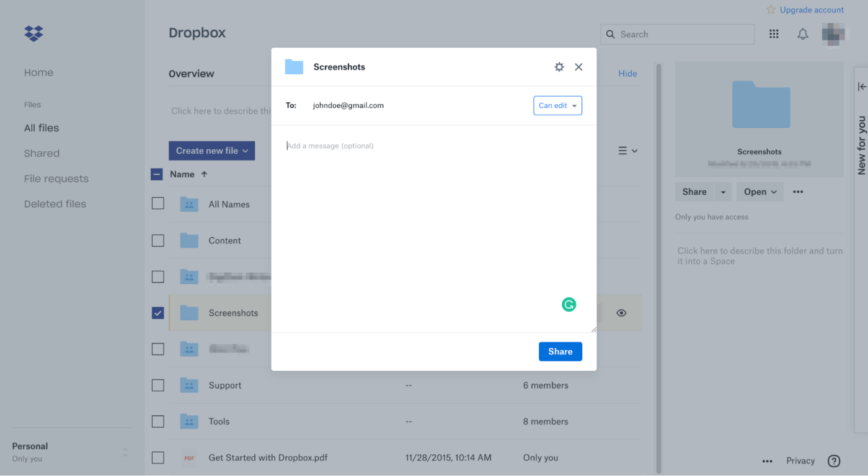
Task: Check the checkbox next to Support folder
Action: coord(157,385)
